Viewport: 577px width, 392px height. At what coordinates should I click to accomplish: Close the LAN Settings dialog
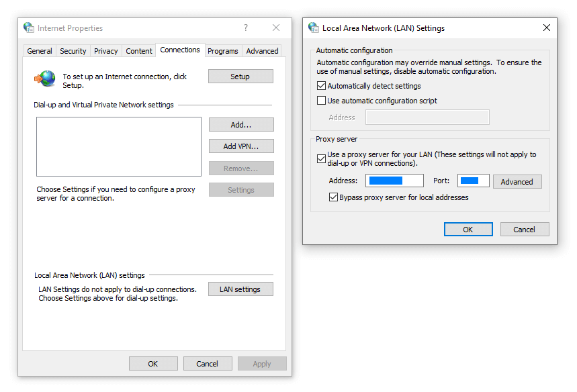click(547, 28)
